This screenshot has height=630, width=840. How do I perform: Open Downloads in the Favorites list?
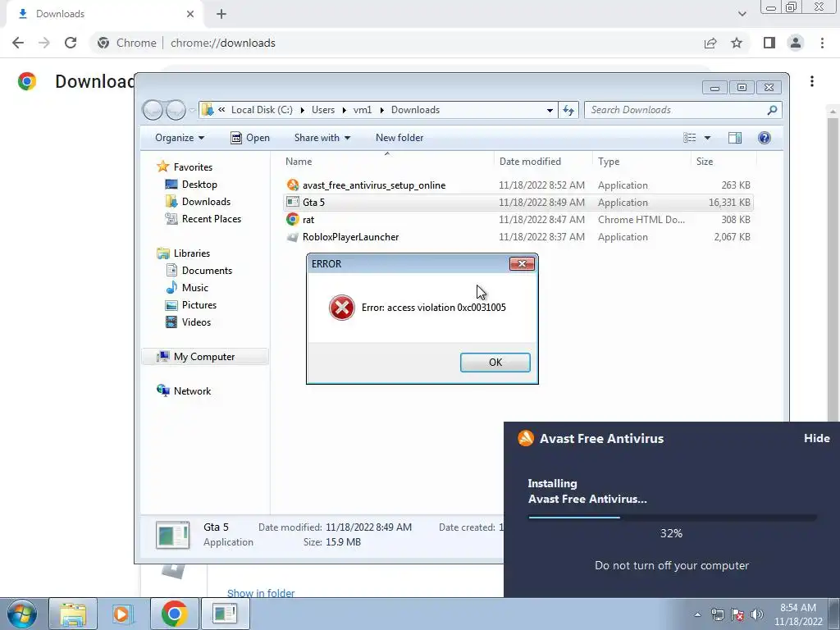tap(206, 202)
